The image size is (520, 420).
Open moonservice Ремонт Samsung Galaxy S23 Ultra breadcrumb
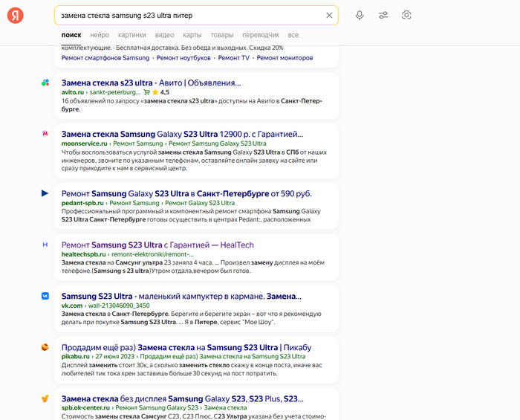coord(218,143)
